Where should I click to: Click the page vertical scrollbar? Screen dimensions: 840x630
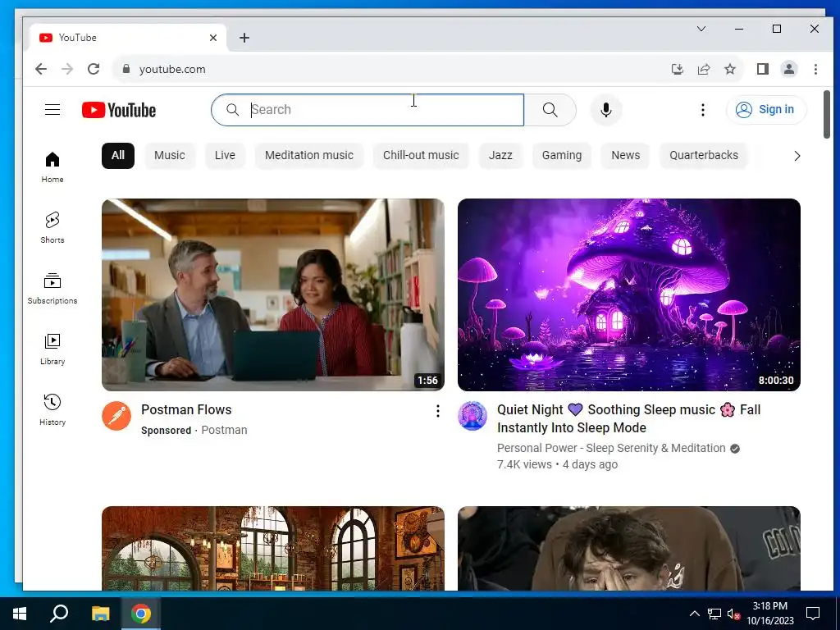pyautogui.click(x=827, y=114)
